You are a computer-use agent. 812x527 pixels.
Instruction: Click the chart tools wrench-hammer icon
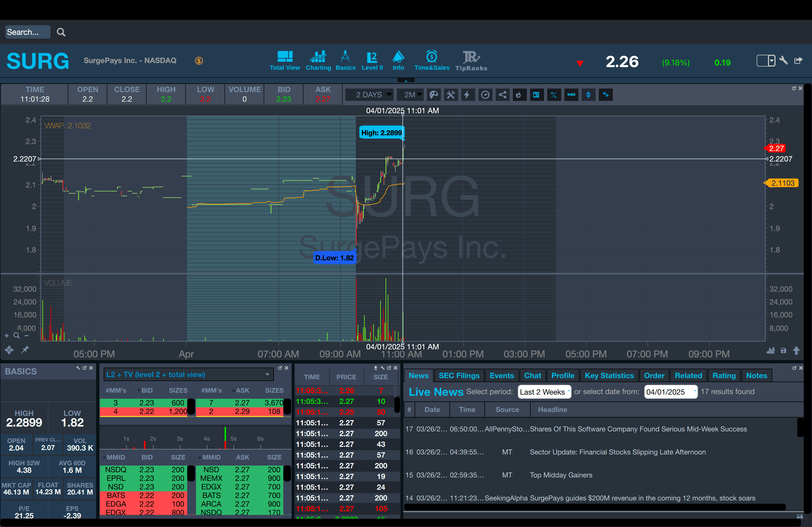[451, 95]
